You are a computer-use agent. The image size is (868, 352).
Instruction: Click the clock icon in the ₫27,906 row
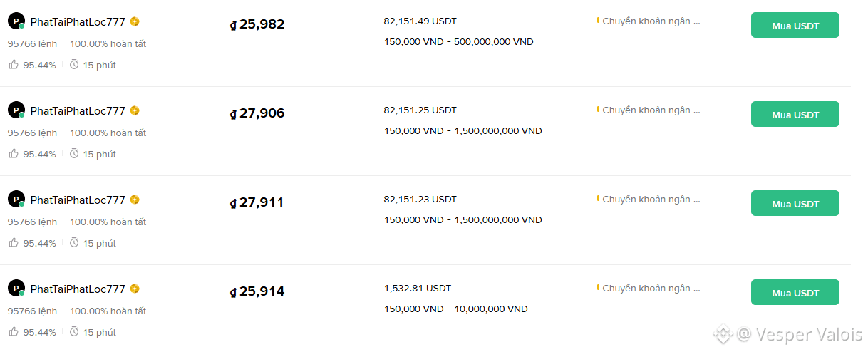coord(74,154)
